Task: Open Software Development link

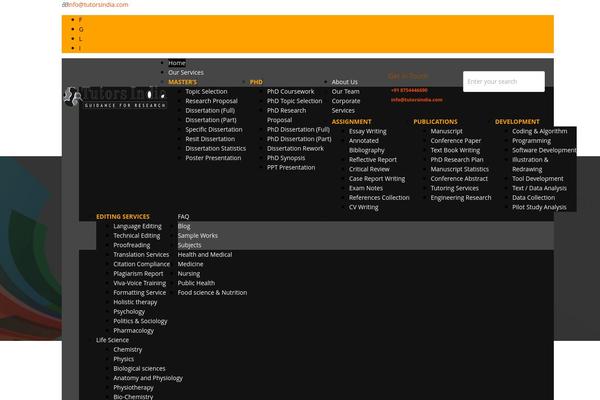Action: 544,150
